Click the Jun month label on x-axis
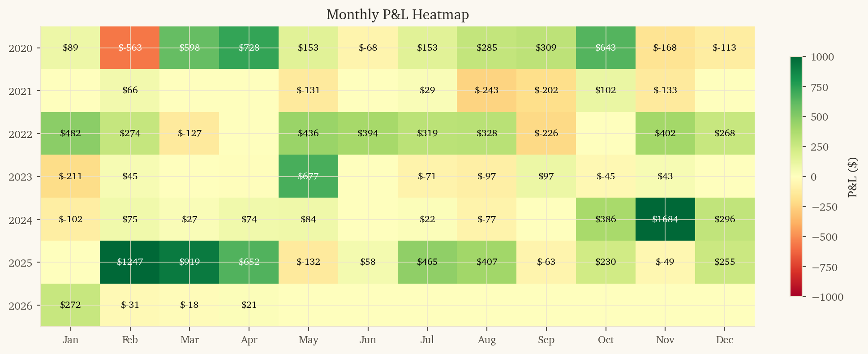Image resolution: width=868 pixels, height=354 pixels. [368, 340]
